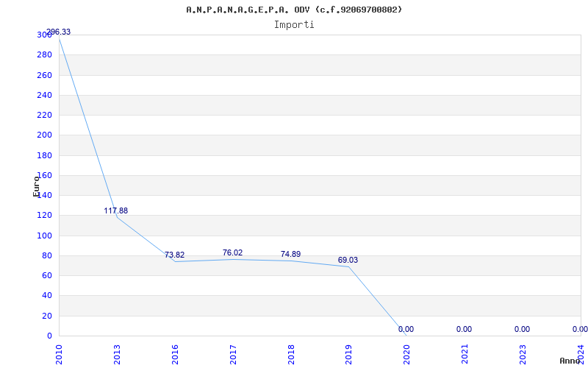Click the 296.33 data label
Screen dimensions: 588x368
(58, 32)
